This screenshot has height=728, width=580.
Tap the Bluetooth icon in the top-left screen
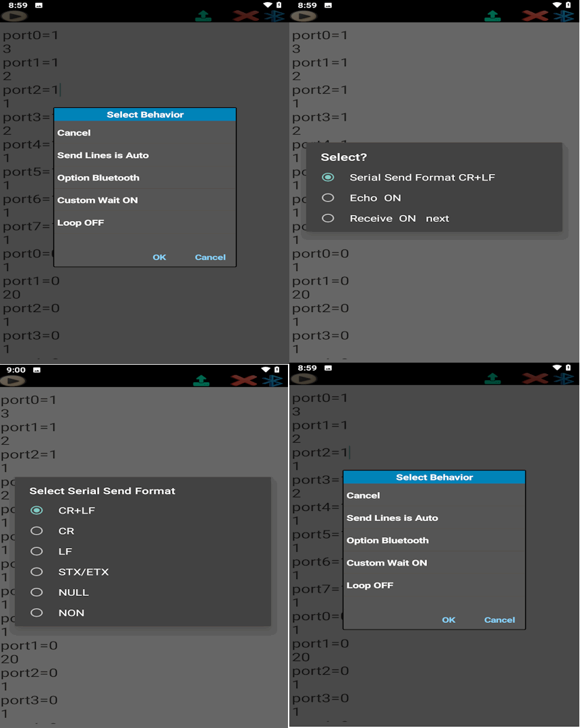coord(273,16)
